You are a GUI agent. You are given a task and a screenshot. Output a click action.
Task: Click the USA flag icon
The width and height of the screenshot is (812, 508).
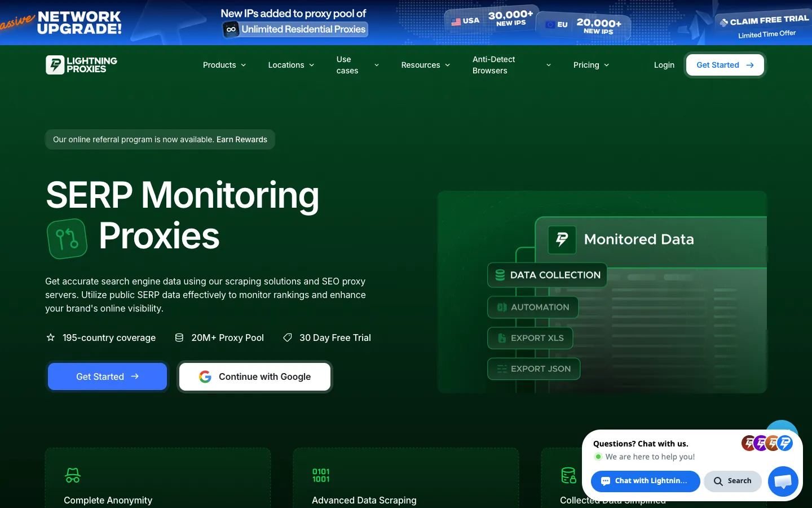pos(456,22)
